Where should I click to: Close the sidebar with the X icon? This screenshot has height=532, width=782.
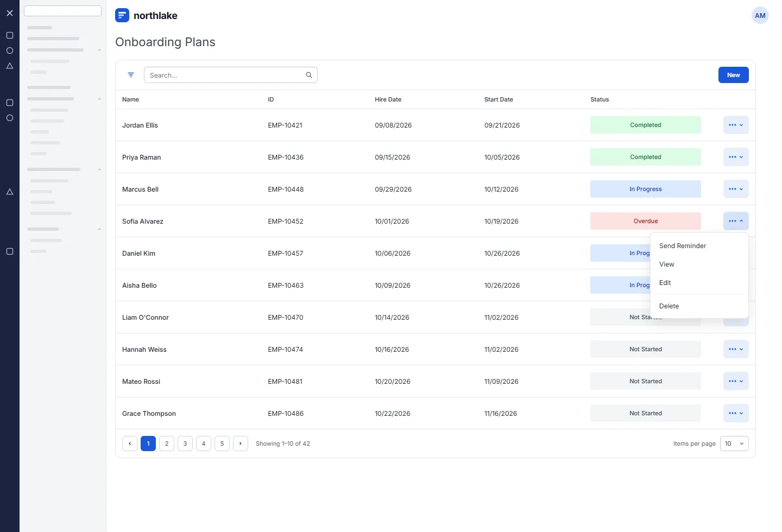tap(10, 13)
